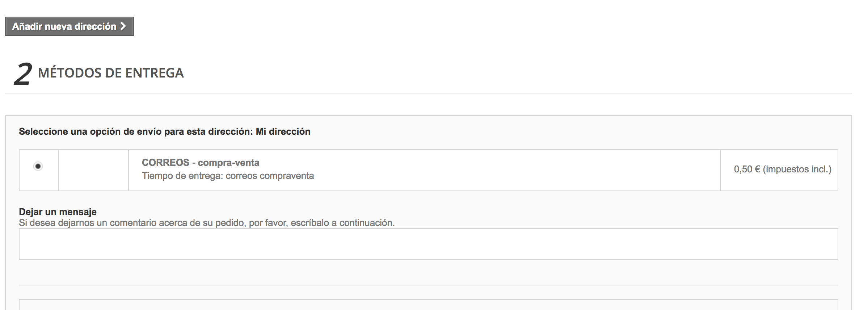
Task: Click the empty carrier logo cell
Action: 93,170
